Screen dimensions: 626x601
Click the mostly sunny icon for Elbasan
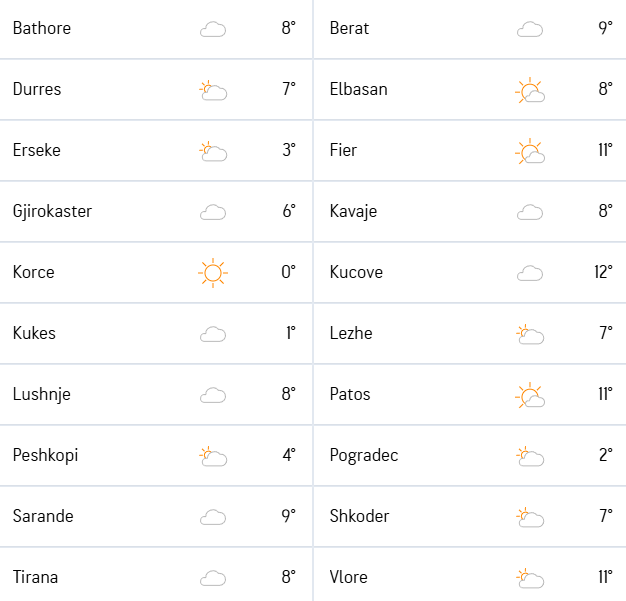click(530, 90)
